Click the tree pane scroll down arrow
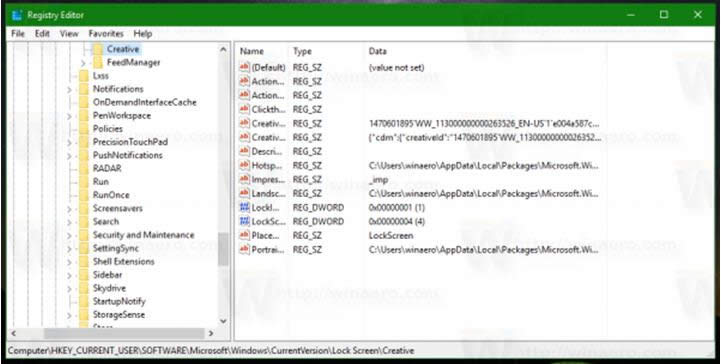The width and height of the screenshot is (721, 364). click(x=223, y=321)
